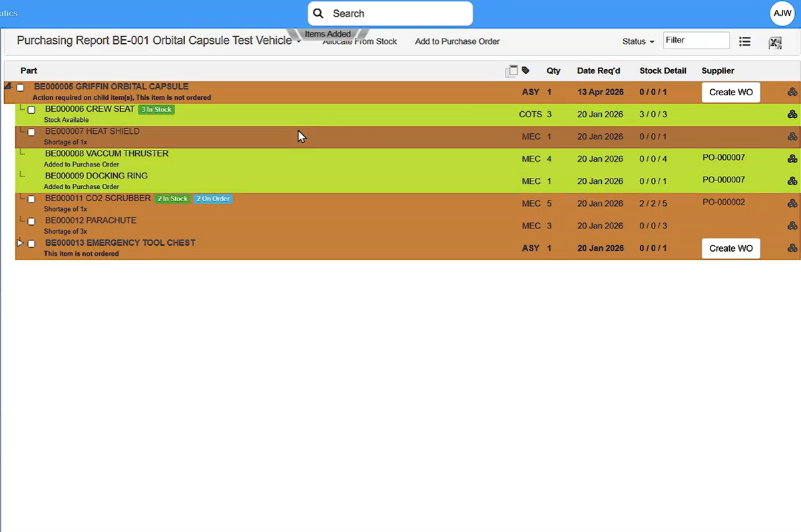Open stock icon for CO2 Scrubber row

point(792,204)
